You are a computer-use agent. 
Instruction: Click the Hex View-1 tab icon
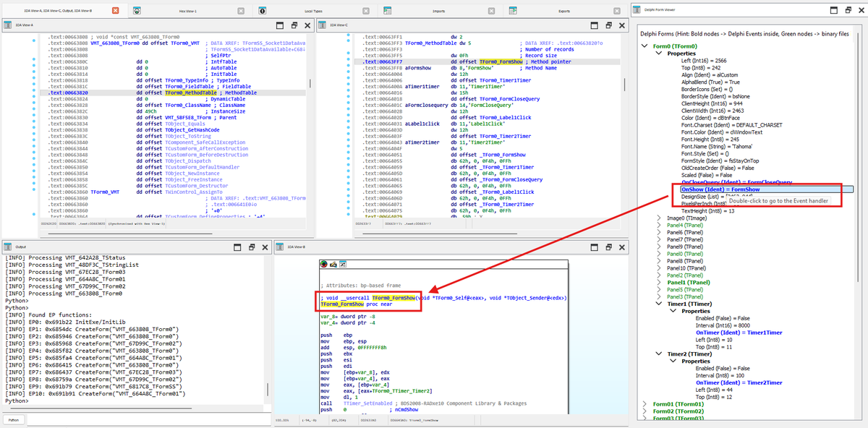pyautogui.click(x=137, y=12)
